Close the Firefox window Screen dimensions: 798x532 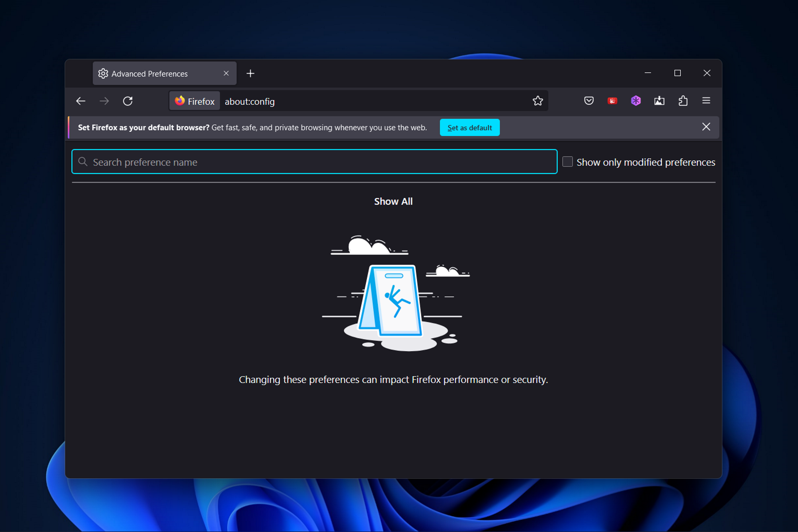click(707, 73)
